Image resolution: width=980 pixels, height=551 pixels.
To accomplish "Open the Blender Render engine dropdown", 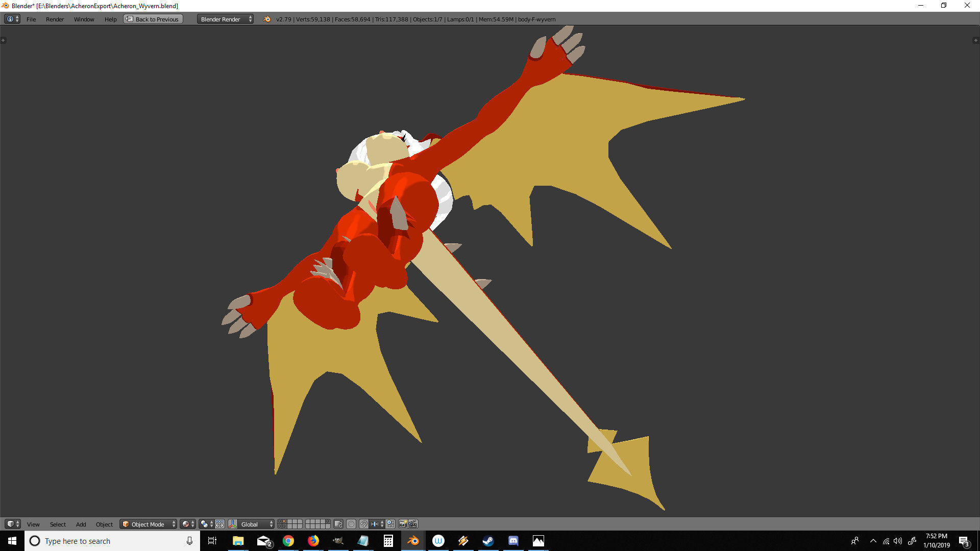I will pyautogui.click(x=225, y=19).
